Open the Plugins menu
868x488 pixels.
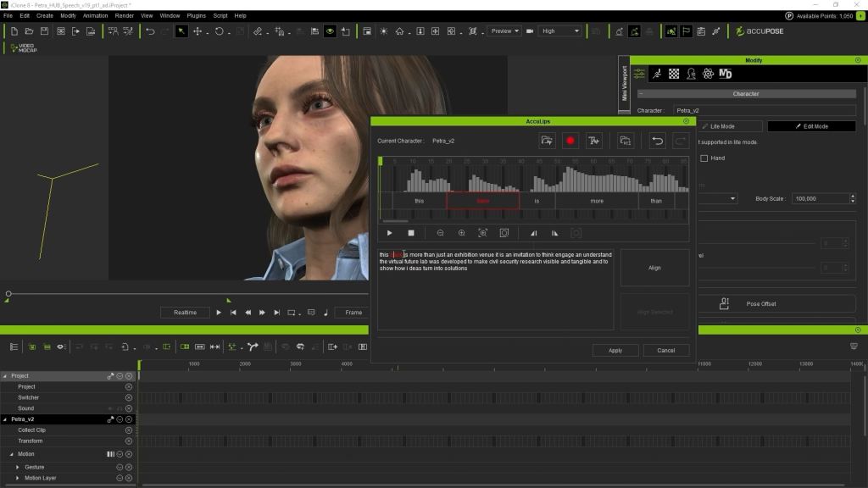pos(196,16)
